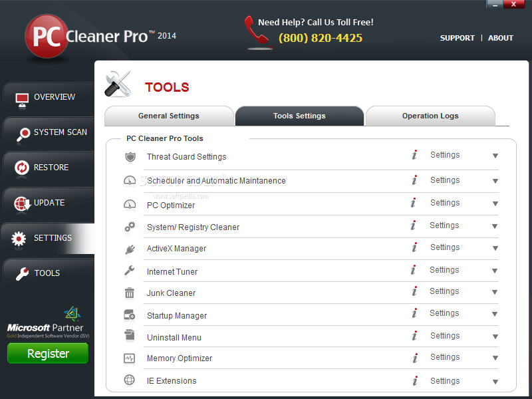Expand Uninstall Menu settings arrow
532x399 pixels.
[x=495, y=336]
